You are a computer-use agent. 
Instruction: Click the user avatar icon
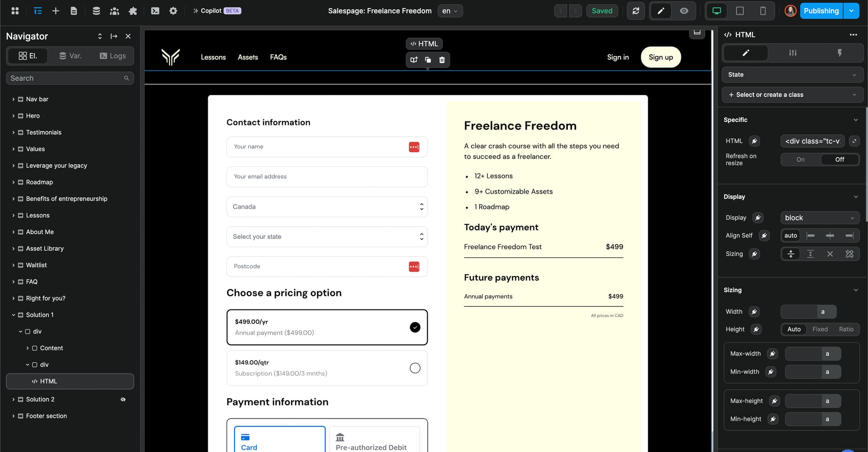click(x=790, y=11)
